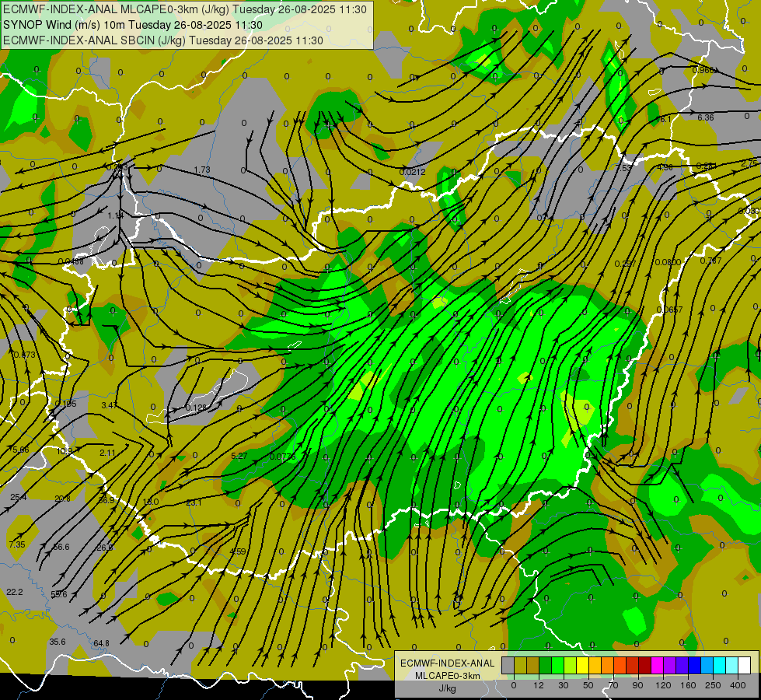Click the SBCIN header line
Image resolution: width=761 pixels, height=700 pixels.
[x=163, y=40]
